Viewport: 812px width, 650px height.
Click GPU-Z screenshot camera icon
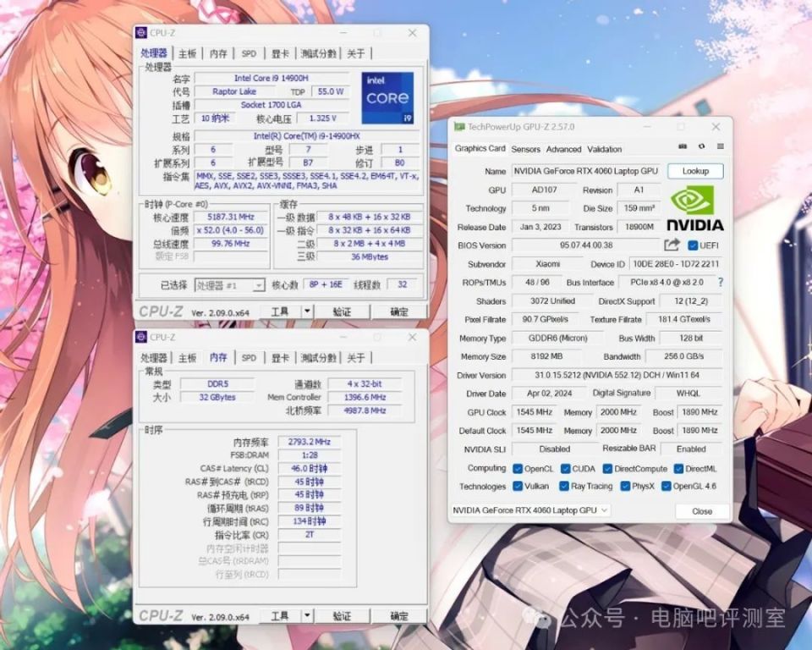[683, 146]
